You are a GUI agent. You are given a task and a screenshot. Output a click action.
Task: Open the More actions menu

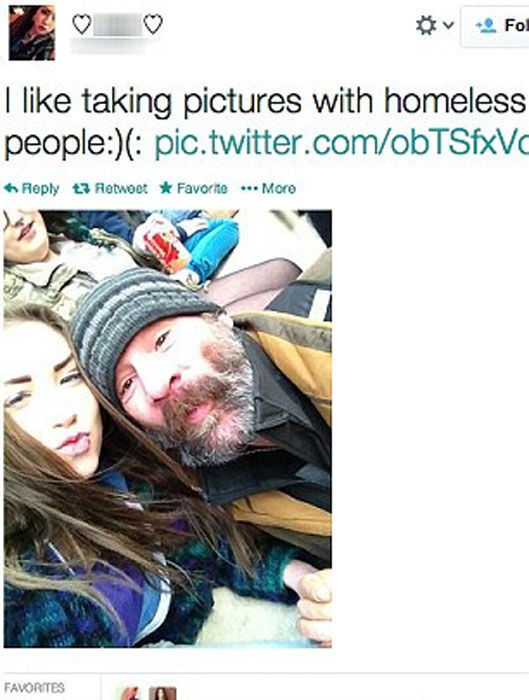279,188
